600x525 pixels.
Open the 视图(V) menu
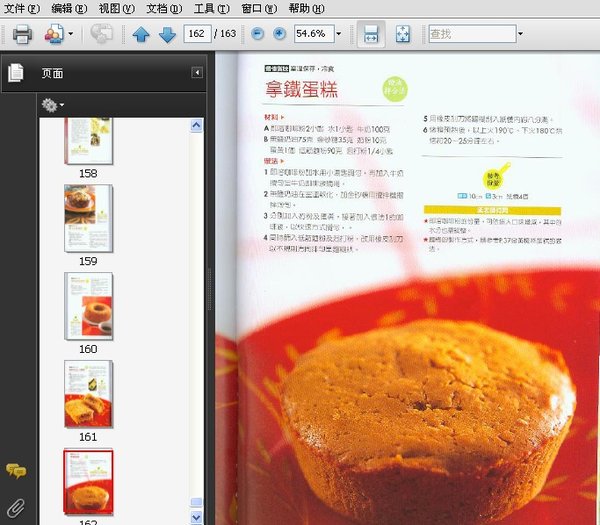pos(116,8)
